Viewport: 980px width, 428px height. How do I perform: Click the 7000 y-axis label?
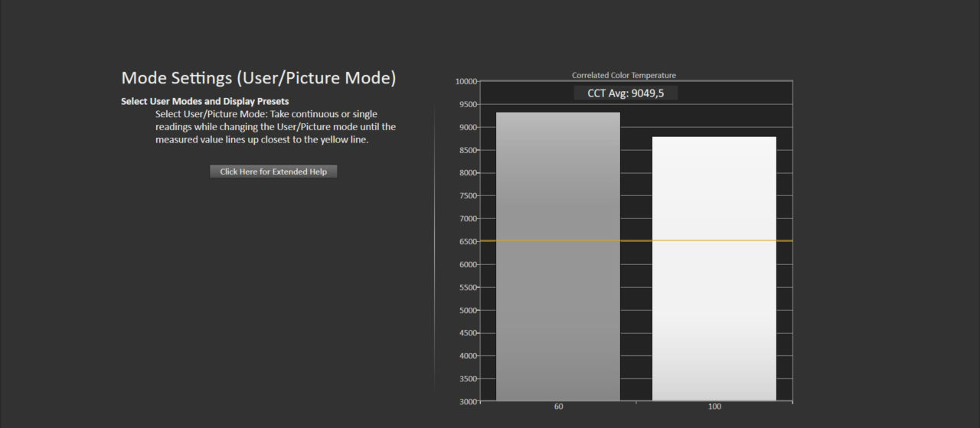[x=467, y=218]
